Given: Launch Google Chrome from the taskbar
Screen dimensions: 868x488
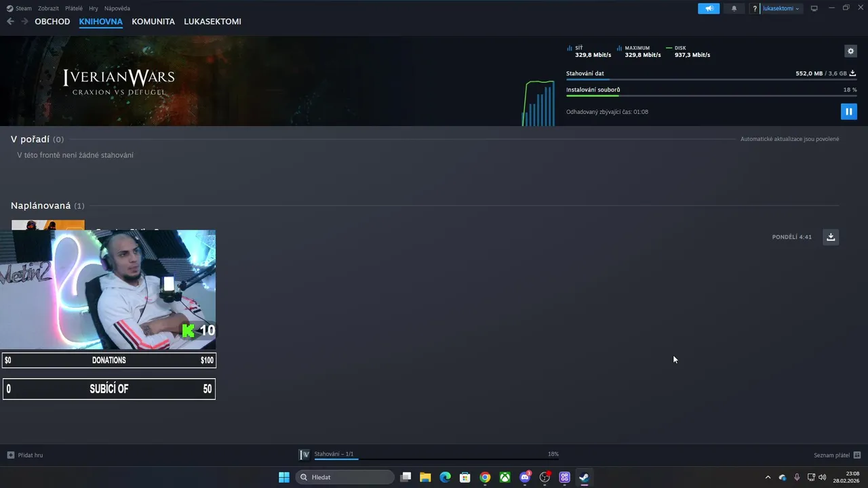Looking at the screenshot, I should point(485,477).
